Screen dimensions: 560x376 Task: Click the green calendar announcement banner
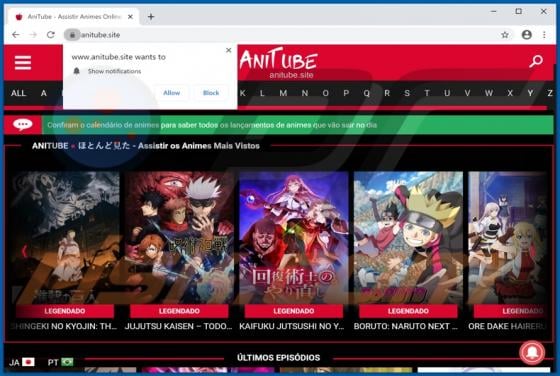(298, 125)
